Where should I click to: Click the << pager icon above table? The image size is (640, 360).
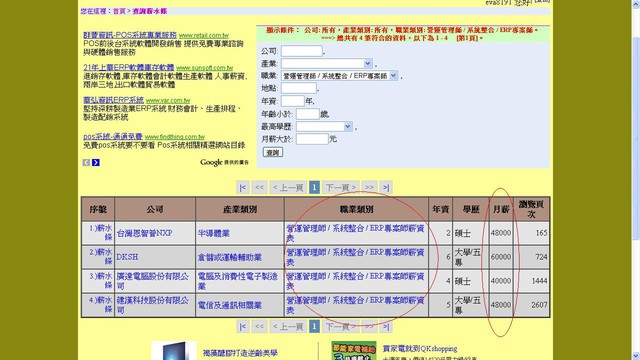coord(259,187)
